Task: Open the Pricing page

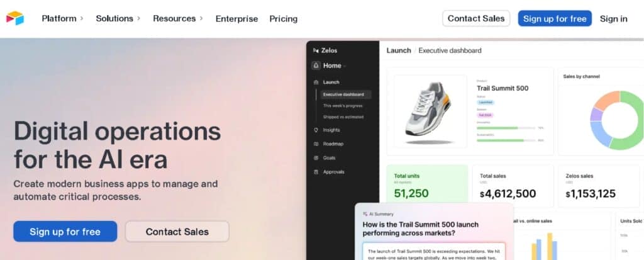Action: click(x=284, y=19)
